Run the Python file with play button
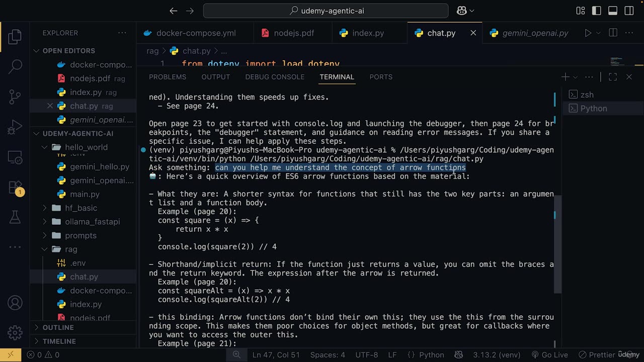The image size is (644, 362). tap(588, 33)
